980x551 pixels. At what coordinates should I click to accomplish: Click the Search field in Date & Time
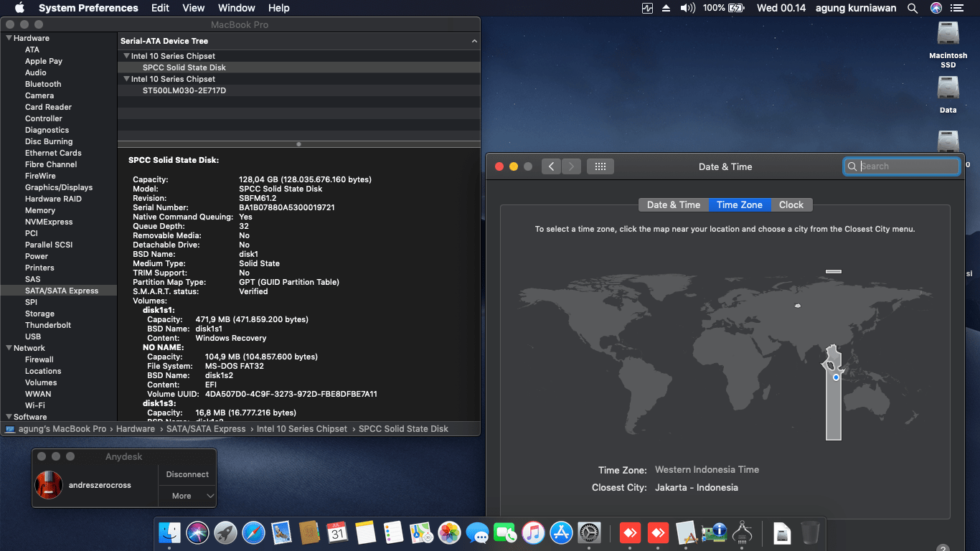pyautogui.click(x=901, y=166)
